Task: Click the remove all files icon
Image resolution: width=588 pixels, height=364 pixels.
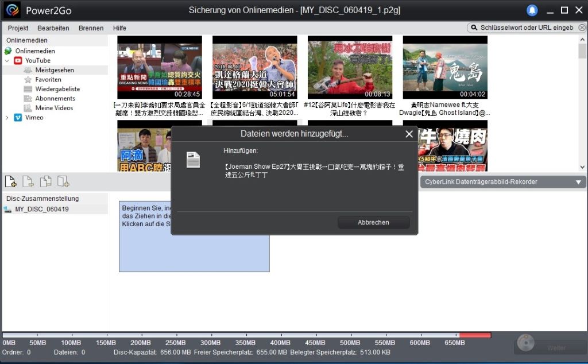Action: pyautogui.click(x=45, y=182)
